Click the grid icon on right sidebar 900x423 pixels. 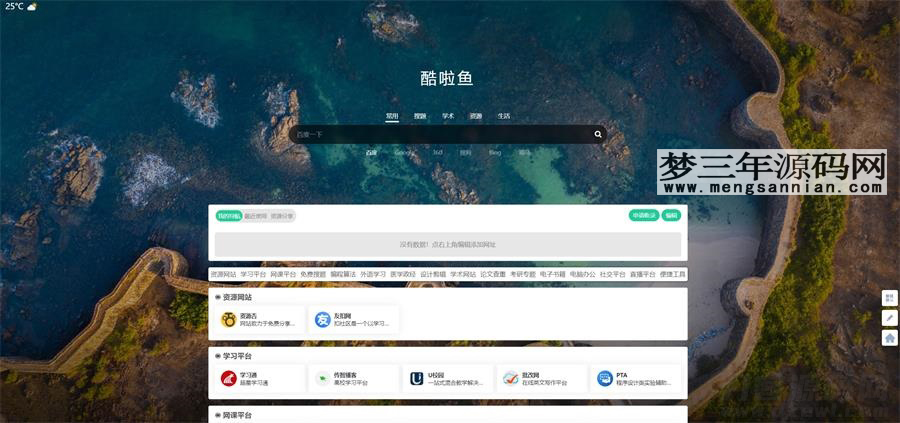click(x=890, y=298)
